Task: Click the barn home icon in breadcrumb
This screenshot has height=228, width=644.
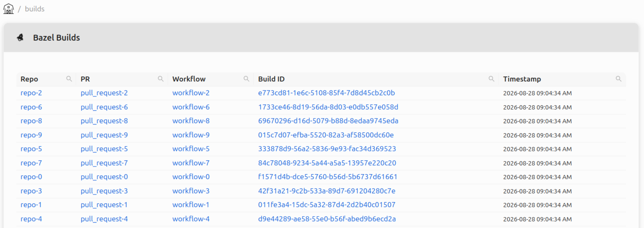Action: point(8,9)
